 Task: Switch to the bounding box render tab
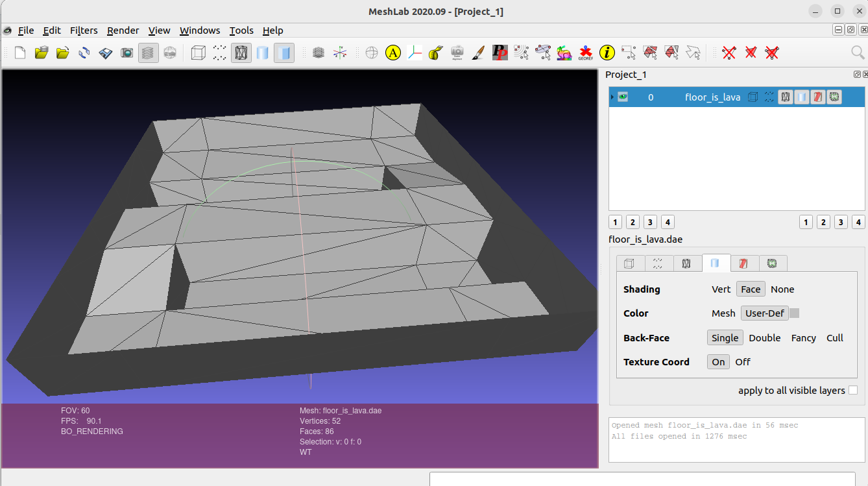click(x=629, y=263)
